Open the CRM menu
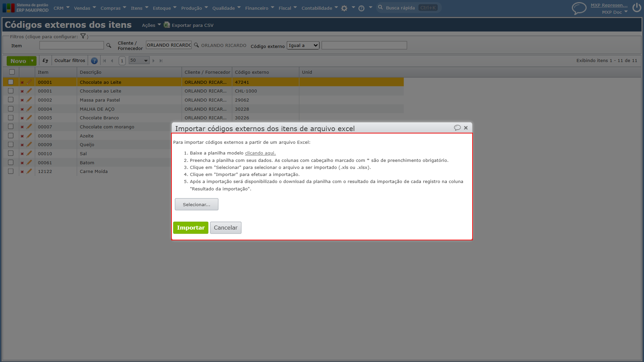This screenshot has height=362, width=644. 61,8
